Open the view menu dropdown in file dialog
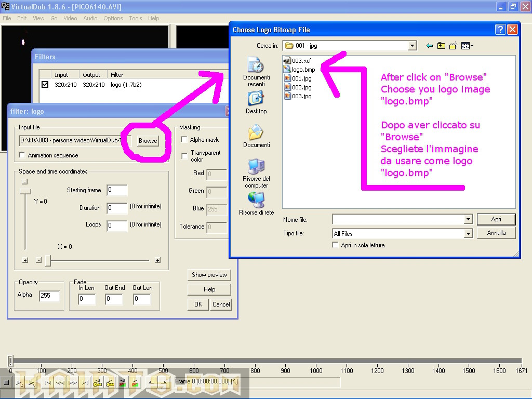This screenshot has height=399, width=532. tap(467, 46)
